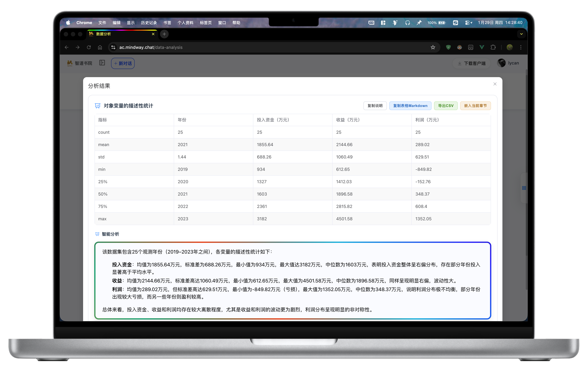Go forward in browser history

(78, 47)
